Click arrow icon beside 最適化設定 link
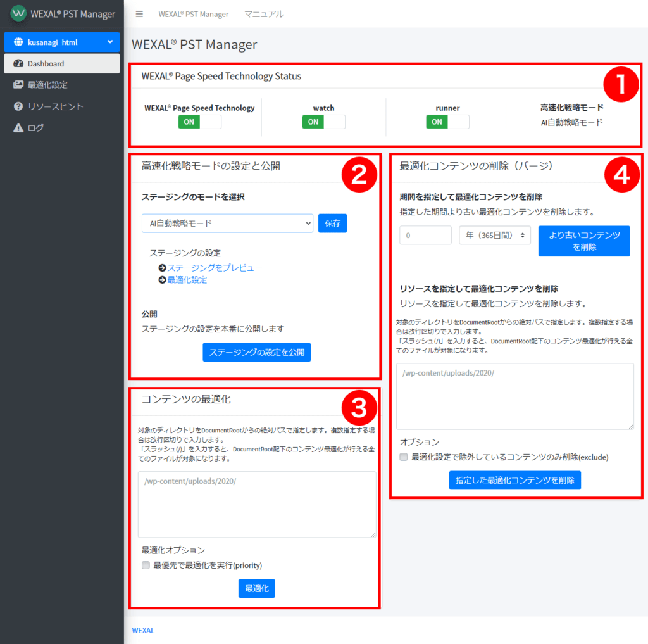The height and width of the screenshot is (644, 648). tap(163, 280)
